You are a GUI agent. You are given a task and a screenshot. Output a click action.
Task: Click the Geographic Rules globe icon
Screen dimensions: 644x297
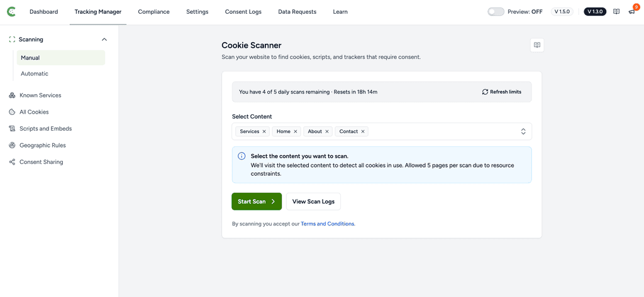pyautogui.click(x=12, y=145)
